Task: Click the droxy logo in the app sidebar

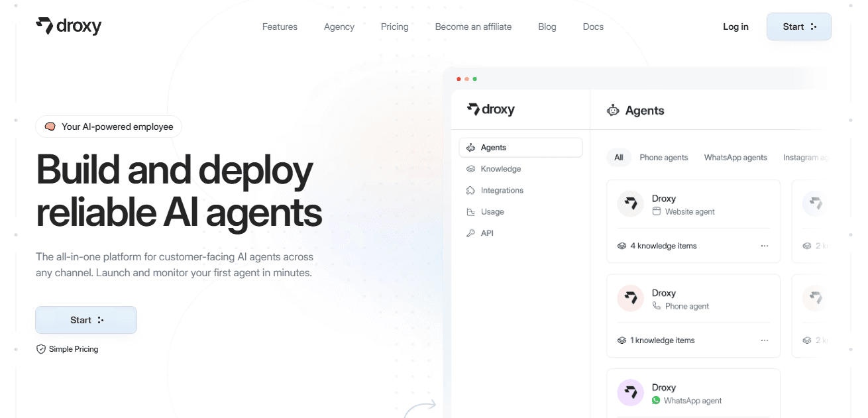Action: point(490,110)
